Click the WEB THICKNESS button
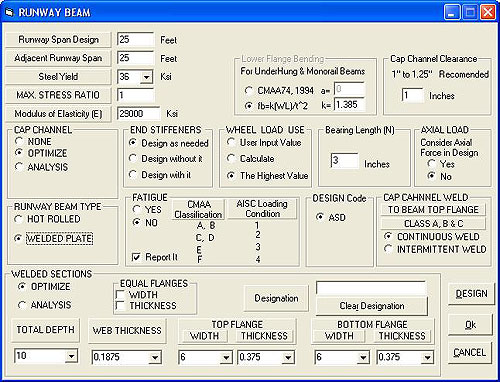Image resolution: width=500 pixels, height=382 pixels. [127, 330]
